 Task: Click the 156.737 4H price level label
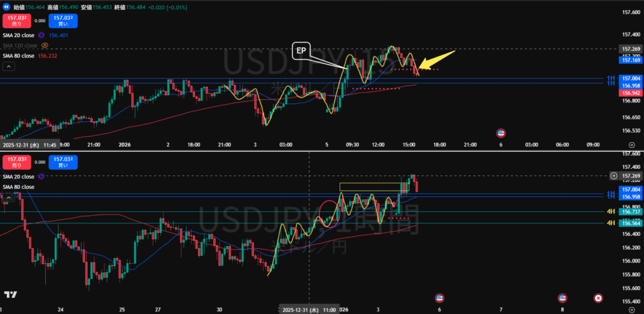click(x=630, y=212)
